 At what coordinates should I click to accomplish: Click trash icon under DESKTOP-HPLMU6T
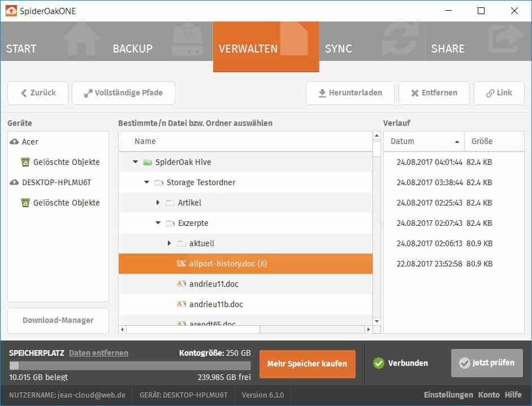click(25, 203)
